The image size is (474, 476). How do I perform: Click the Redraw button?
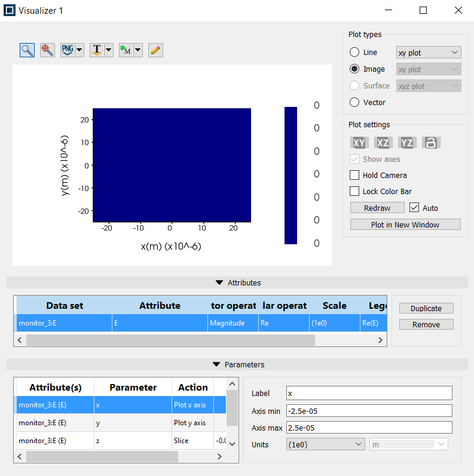point(377,208)
